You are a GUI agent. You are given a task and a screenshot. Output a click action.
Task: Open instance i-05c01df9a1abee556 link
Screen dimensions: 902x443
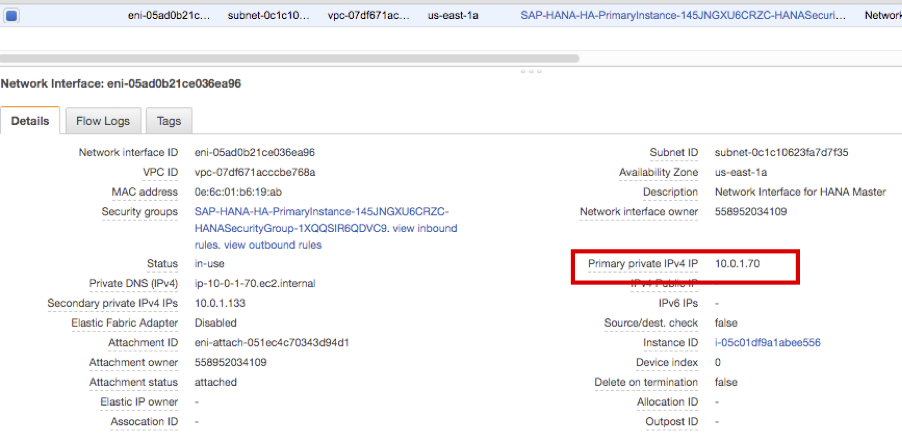(x=767, y=342)
